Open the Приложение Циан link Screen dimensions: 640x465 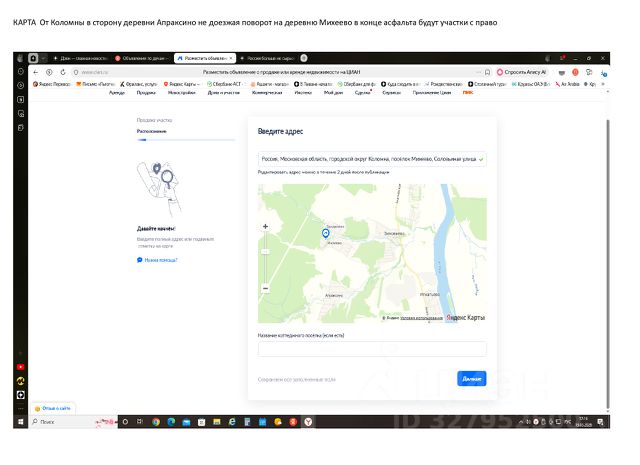point(432,93)
